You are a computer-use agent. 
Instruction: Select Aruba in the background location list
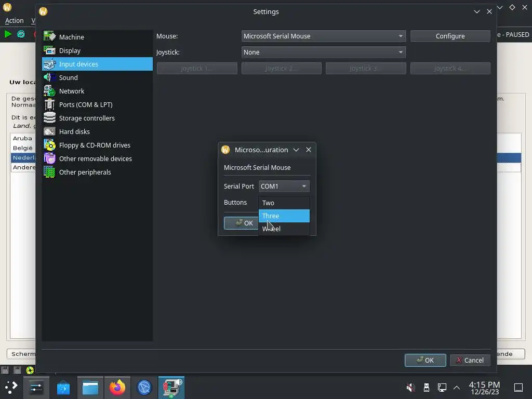pyautogui.click(x=22, y=138)
